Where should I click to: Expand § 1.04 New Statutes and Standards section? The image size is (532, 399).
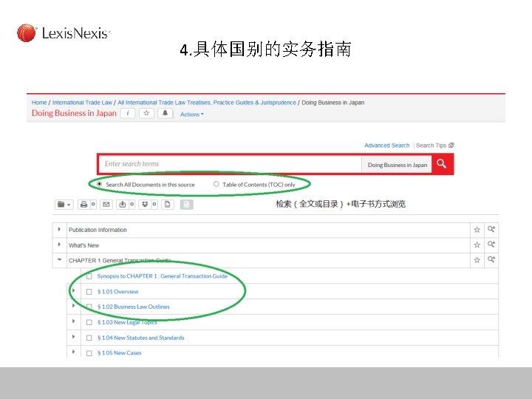tap(73, 337)
